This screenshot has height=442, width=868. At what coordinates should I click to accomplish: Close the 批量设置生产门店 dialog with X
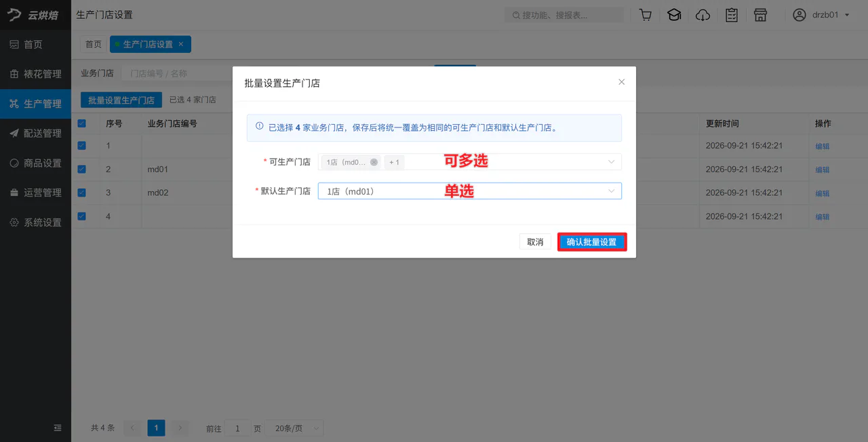[621, 82]
